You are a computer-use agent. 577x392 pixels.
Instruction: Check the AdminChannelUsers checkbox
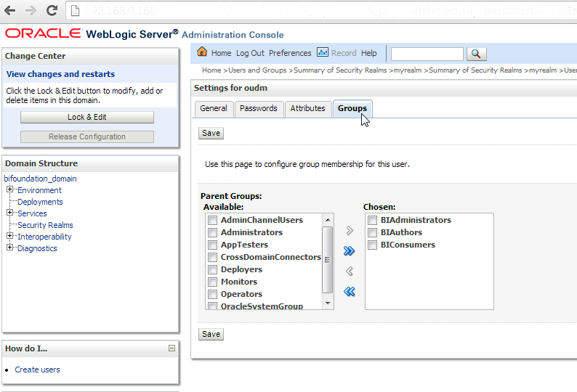pyautogui.click(x=212, y=220)
